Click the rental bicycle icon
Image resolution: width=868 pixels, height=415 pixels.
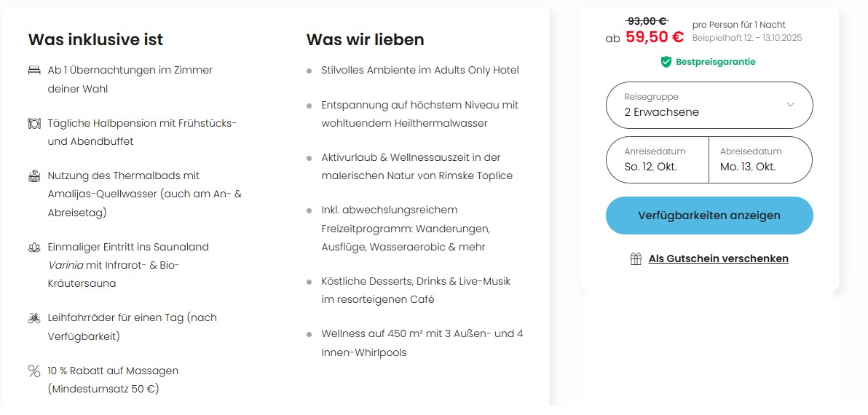point(34,318)
